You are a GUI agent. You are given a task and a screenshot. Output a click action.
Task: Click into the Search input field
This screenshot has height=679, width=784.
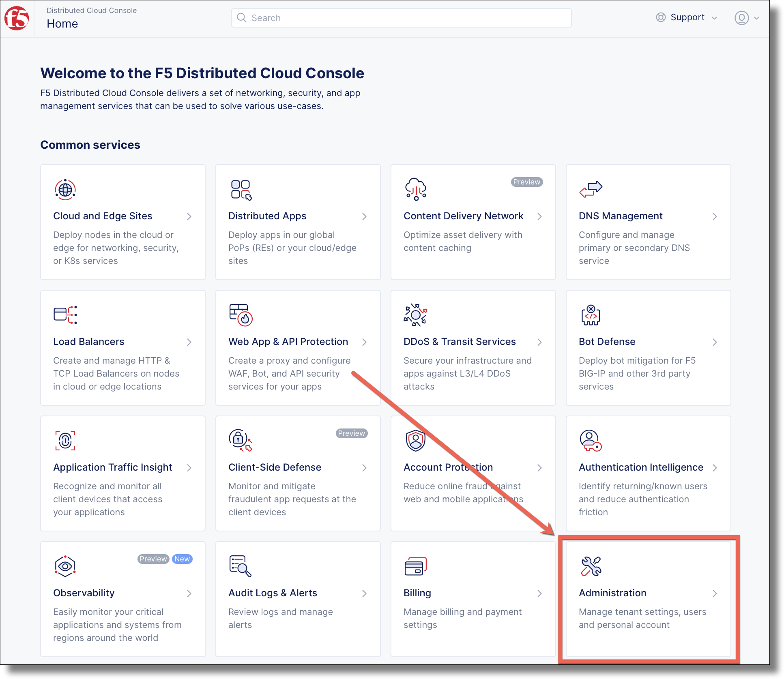(402, 18)
